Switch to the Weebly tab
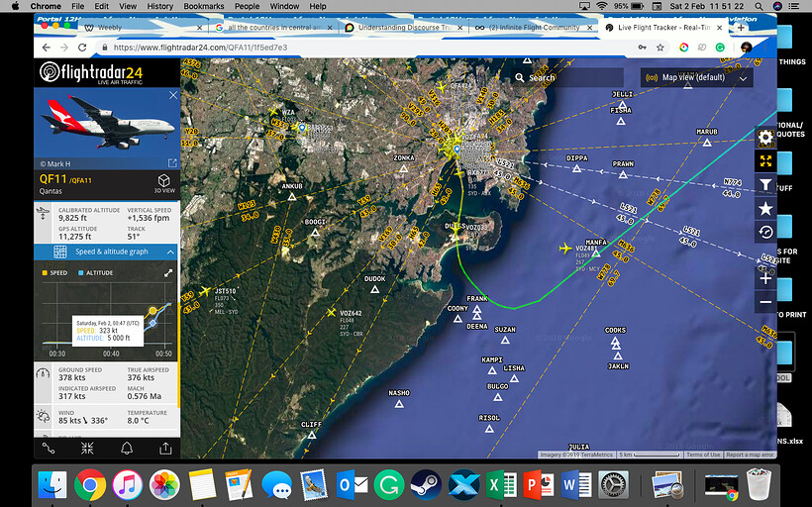Viewport: 812px width, 507px height. click(144, 28)
